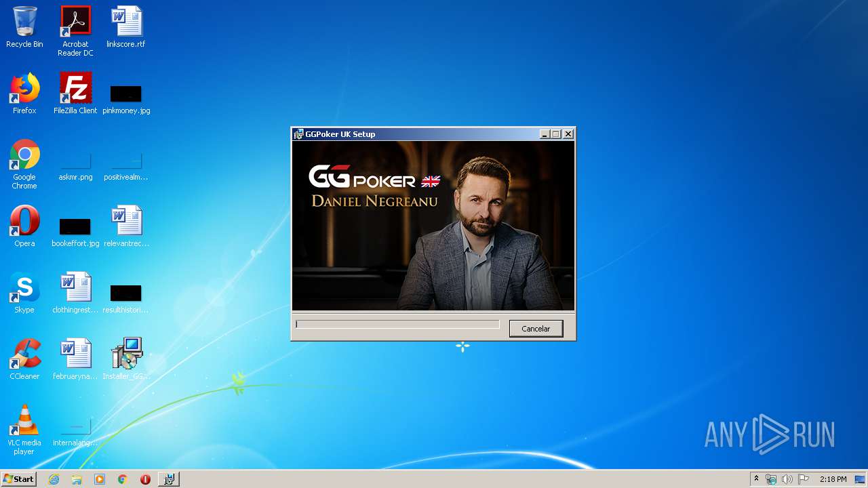Click the installation progress bar
This screenshot has height=488, width=868.
(x=397, y=325)
